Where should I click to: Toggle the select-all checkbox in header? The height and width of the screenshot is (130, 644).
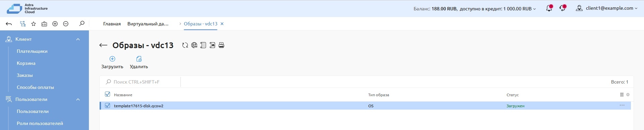108,94
